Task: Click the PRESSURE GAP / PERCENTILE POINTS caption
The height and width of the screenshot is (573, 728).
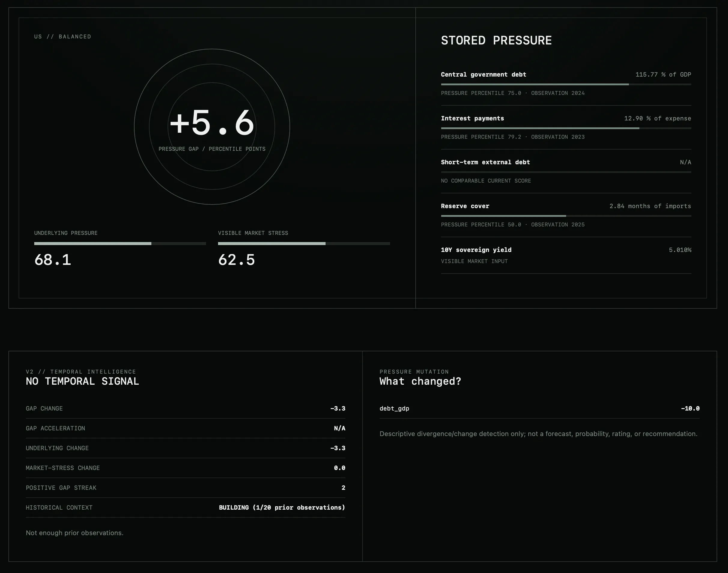Action: point(212,149)
